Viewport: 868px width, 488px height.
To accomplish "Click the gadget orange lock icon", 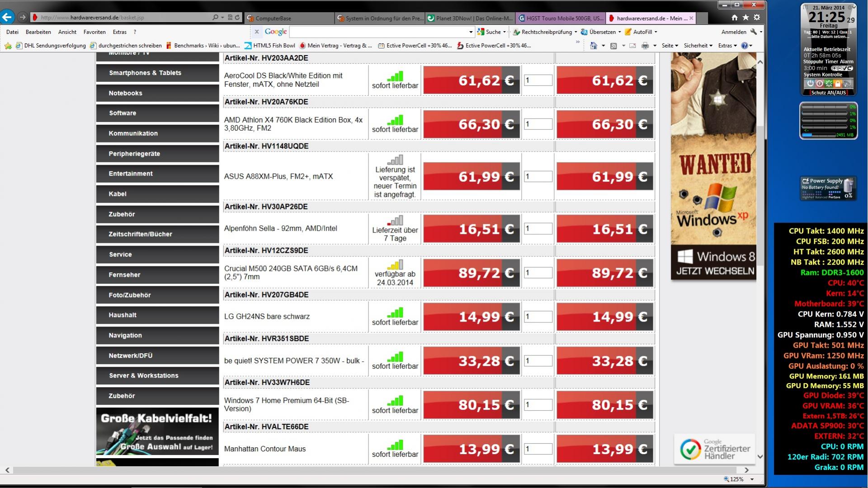I will click(838, 84).
